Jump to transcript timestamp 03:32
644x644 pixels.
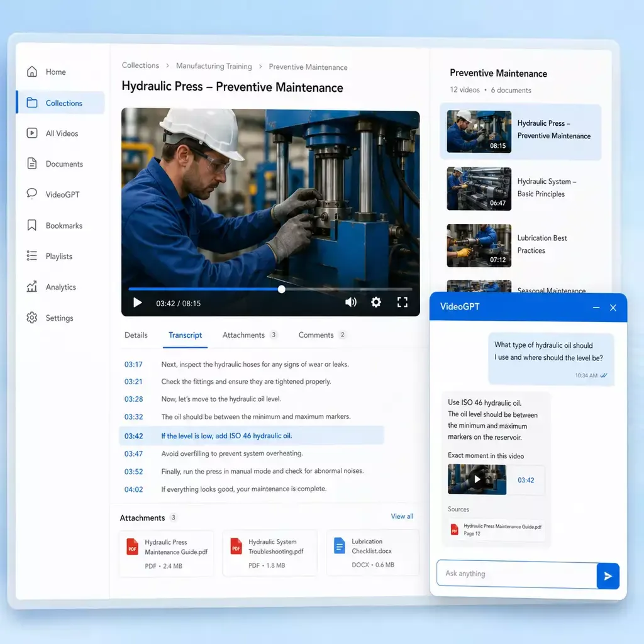point(133,417)
